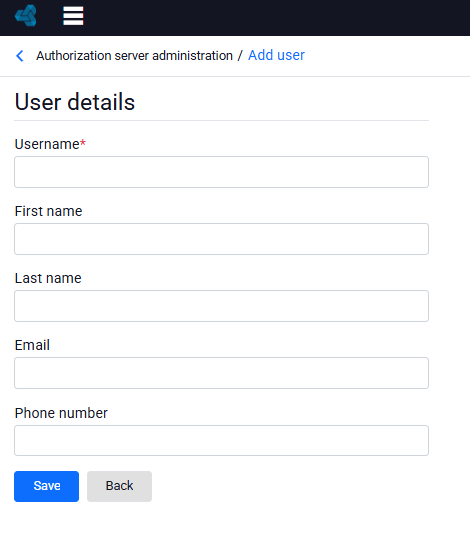Click the Email label
Image resolution: width=470 pixels, height=536 pixels.
pos(32,345)
